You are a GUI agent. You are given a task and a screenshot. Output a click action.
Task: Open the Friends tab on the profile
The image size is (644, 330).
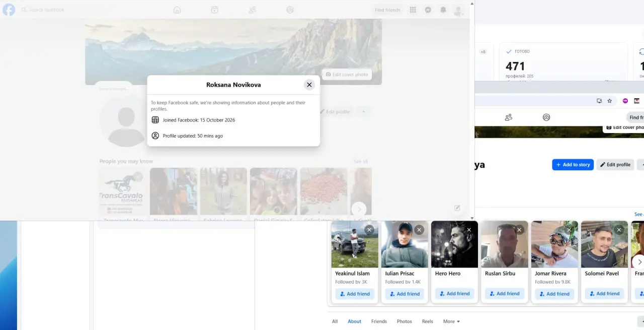(379, 321)
